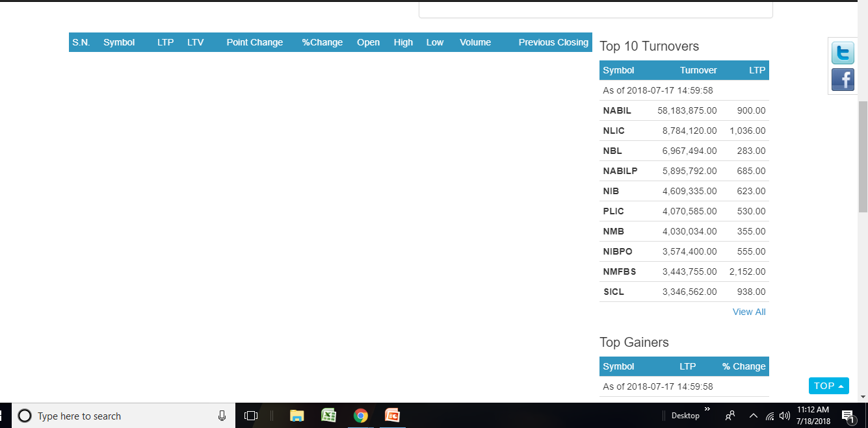The image size is (868, 428).
Task: Open the NABIL symbol link
Action: click(617, 110)
